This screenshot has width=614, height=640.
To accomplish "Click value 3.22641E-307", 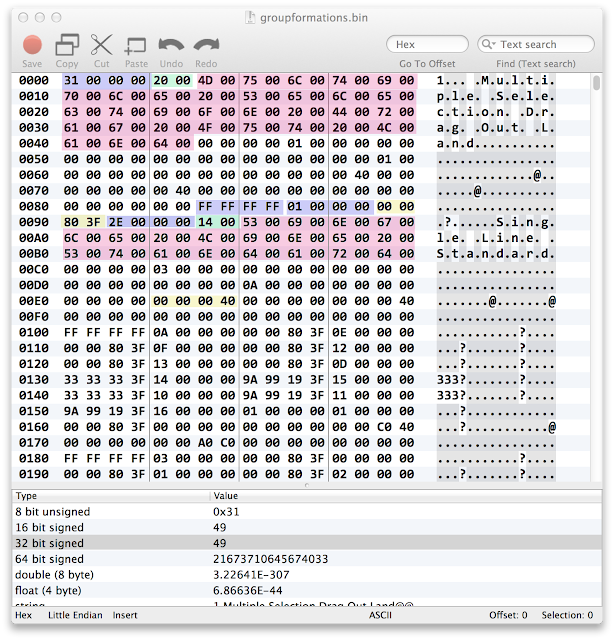I will point(251,575).
